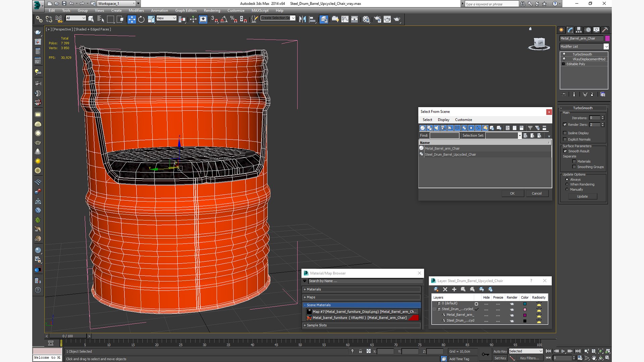Open the Graph Editors menu
Image resolution: width=644 pixels, height=362 pixels.
pos(186,10)
